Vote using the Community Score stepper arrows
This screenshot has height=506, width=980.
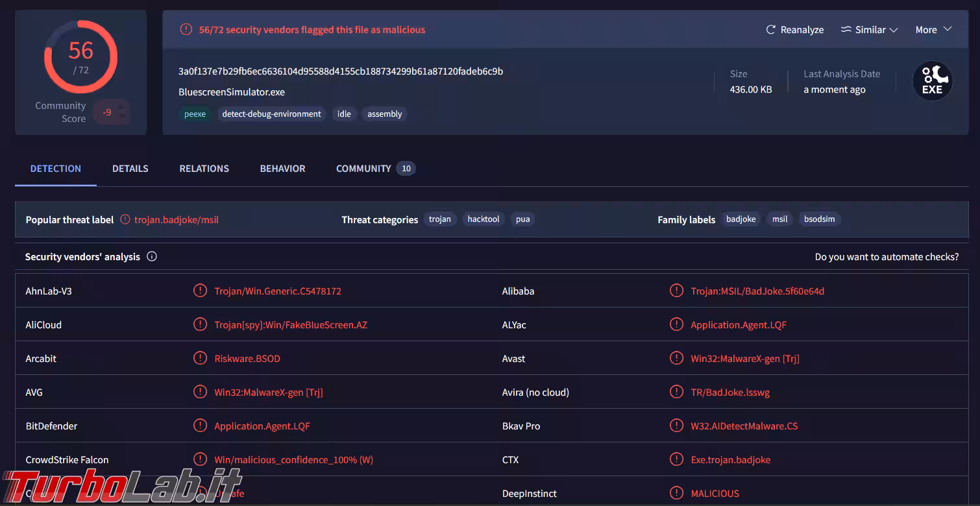pyautogui.click(x=121, y=112)
